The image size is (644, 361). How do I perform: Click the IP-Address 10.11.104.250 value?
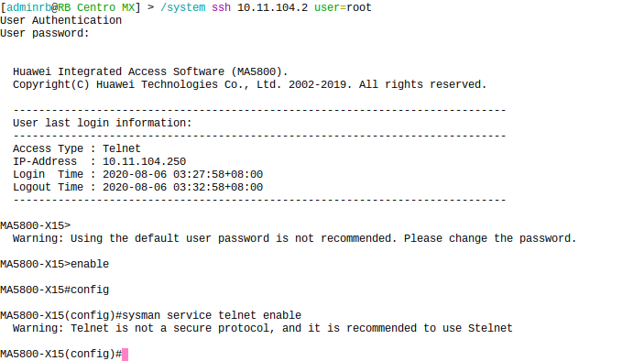(144, 162)
